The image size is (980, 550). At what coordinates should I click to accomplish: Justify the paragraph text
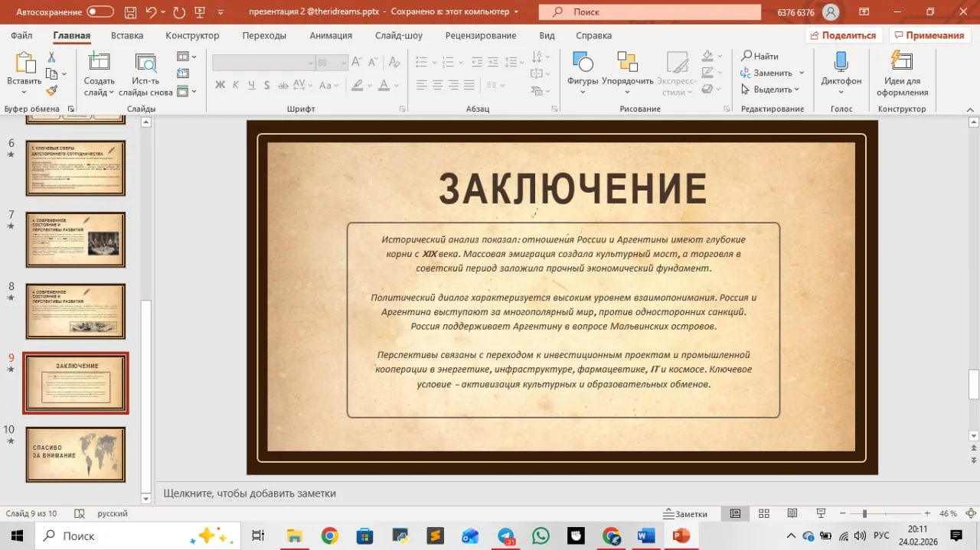point(469,85)
